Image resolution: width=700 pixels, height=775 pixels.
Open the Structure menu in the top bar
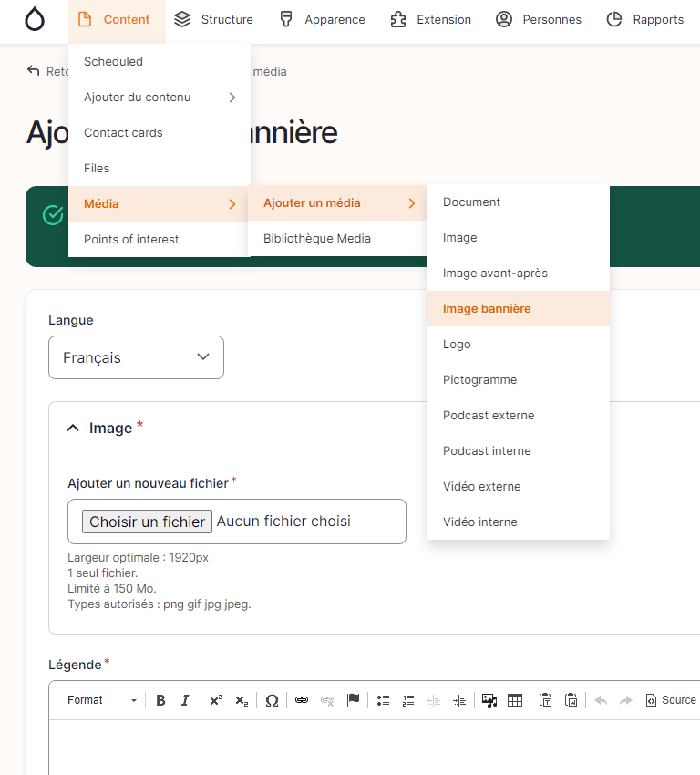pyautogui.click(x=213, y=20)
